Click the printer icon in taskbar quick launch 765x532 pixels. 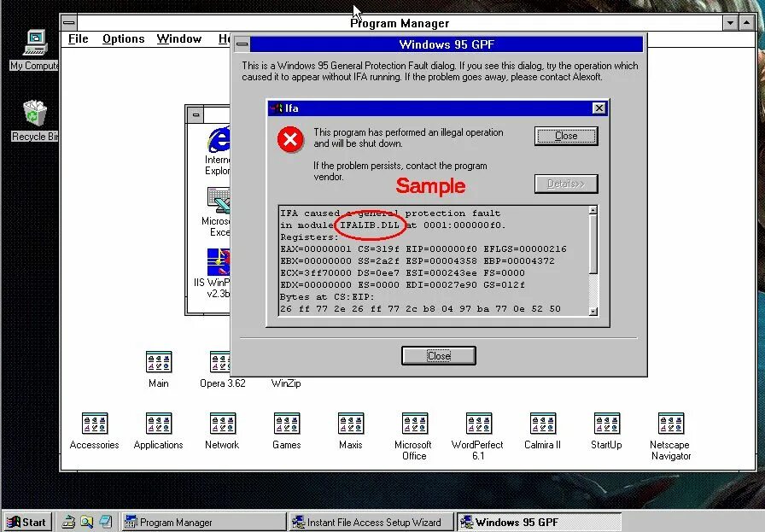tap(68, 522)
